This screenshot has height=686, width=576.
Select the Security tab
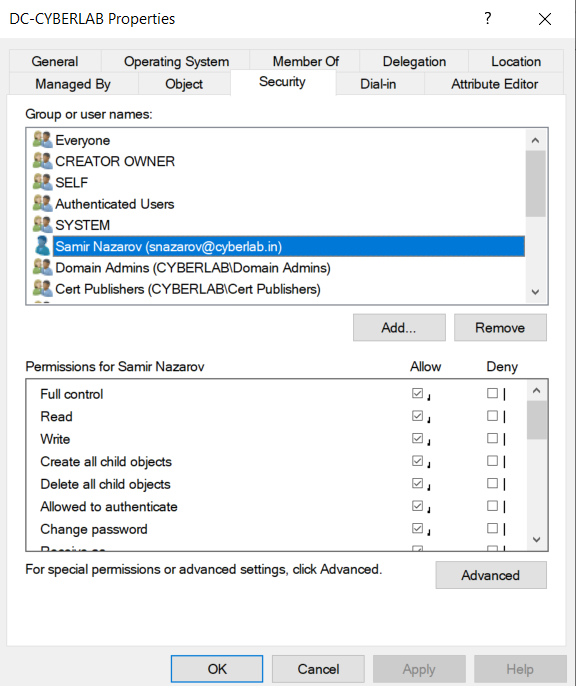tap(283, 82)
